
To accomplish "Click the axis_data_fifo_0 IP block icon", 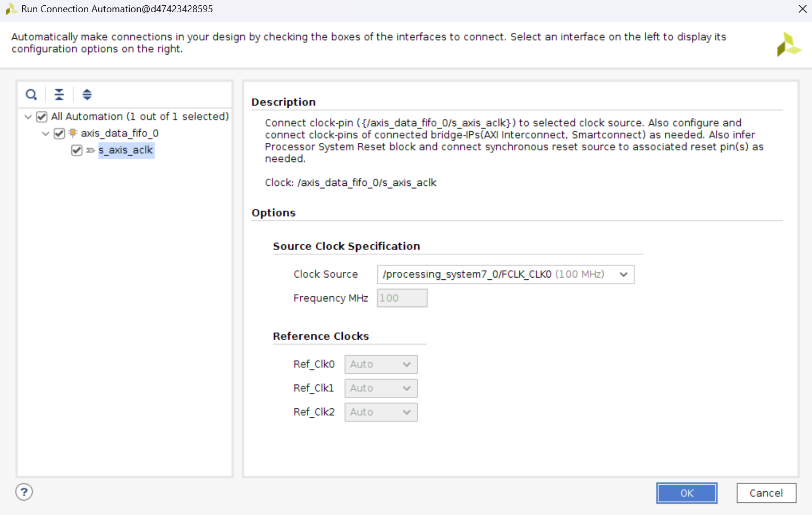I will click(73, 133).
